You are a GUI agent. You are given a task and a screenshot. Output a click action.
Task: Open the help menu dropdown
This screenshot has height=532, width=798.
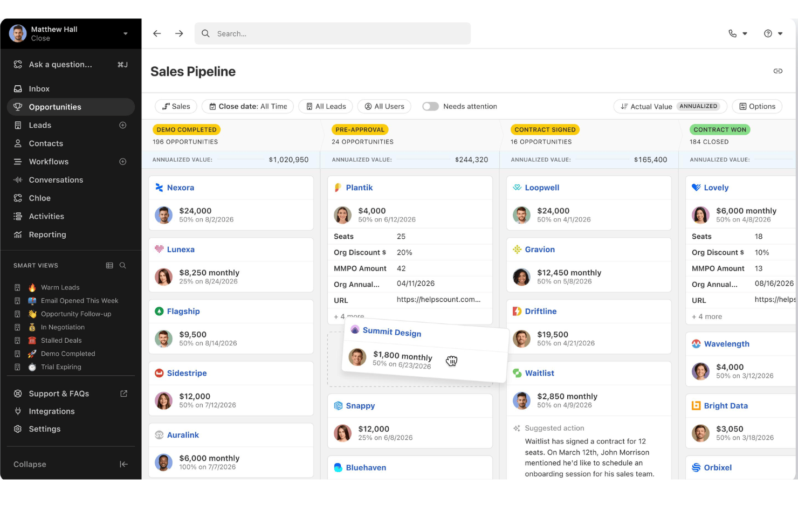coord(773,33)
